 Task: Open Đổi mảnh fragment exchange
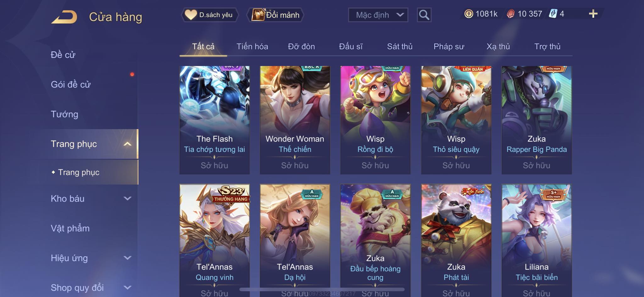click(276, 15)
